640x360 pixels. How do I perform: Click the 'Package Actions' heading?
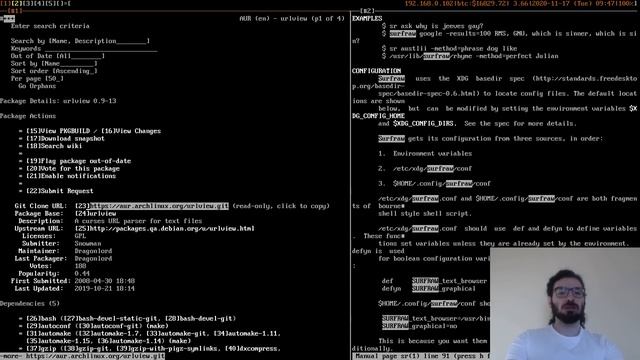(x=28, y=116)
